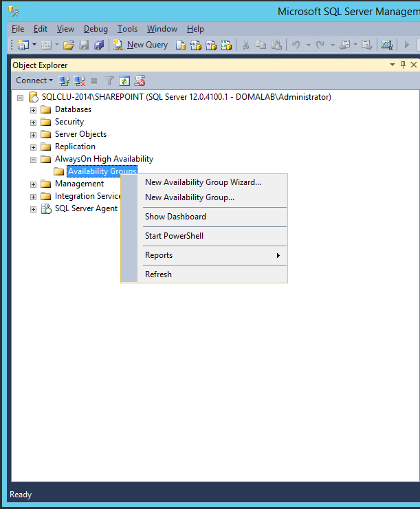Expand the Server Objects folder
This screenshot has height=509, width=420.
tap(33, 135)
